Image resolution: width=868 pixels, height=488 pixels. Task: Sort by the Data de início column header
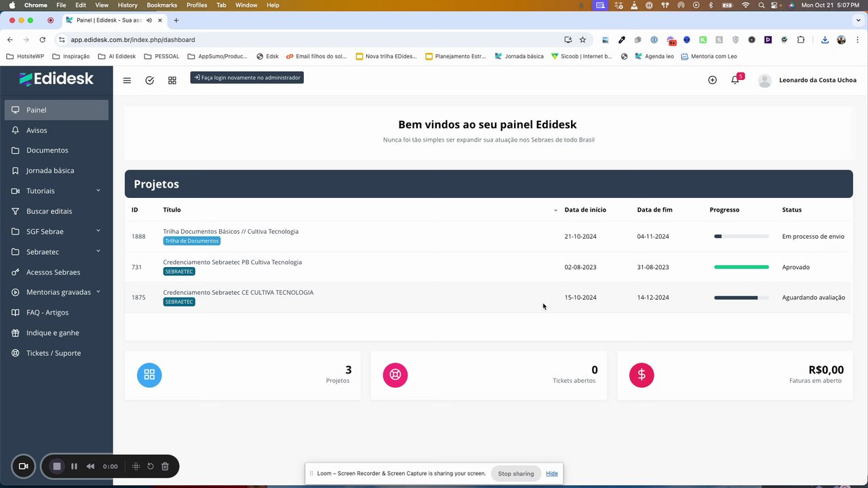[585, 210]
